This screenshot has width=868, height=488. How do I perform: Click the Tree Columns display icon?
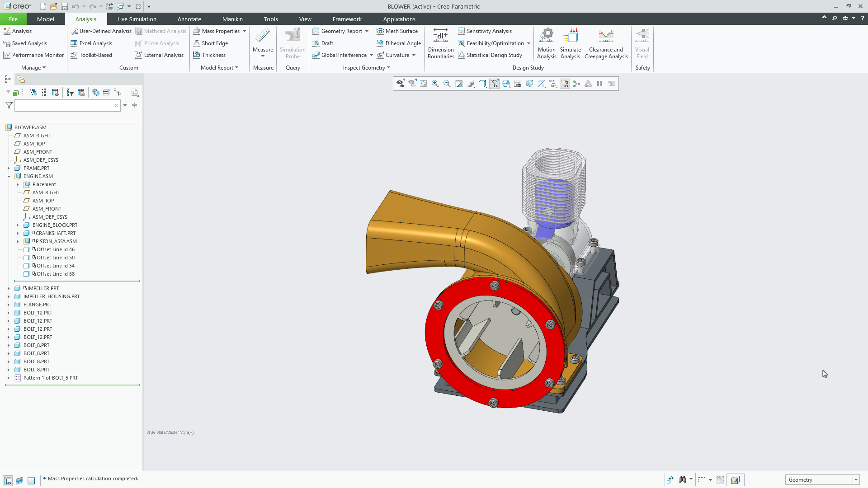[x=55, y=92]
